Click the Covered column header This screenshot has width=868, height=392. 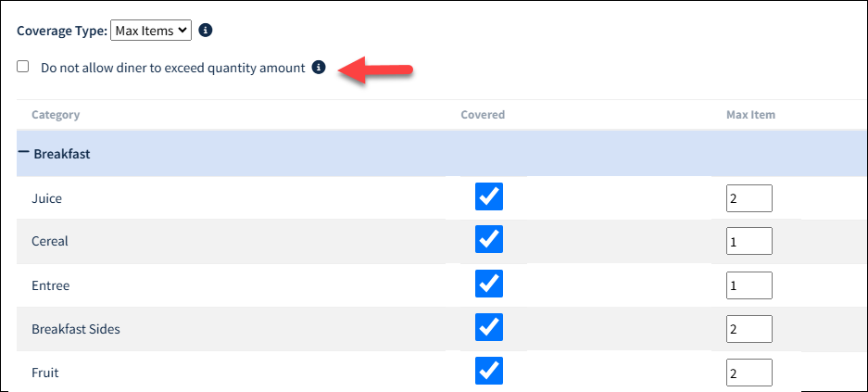point(483,115)
